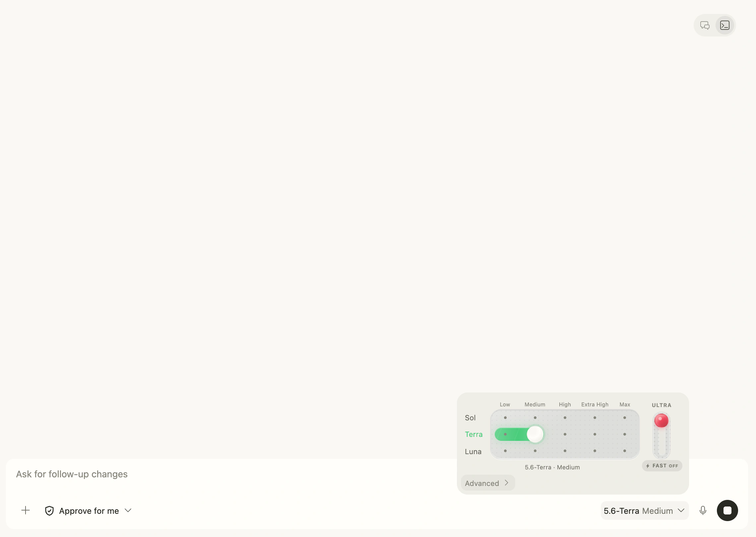Click the Extra High column header
This screenshot has height=537, width=756.
[x=595, y=404]
